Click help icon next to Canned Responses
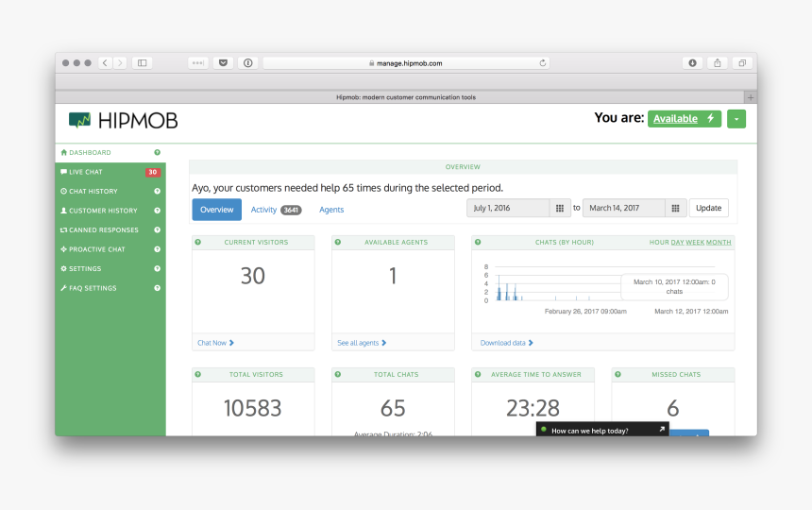This screenshot has height=510, width=812. tap(157, 229)
